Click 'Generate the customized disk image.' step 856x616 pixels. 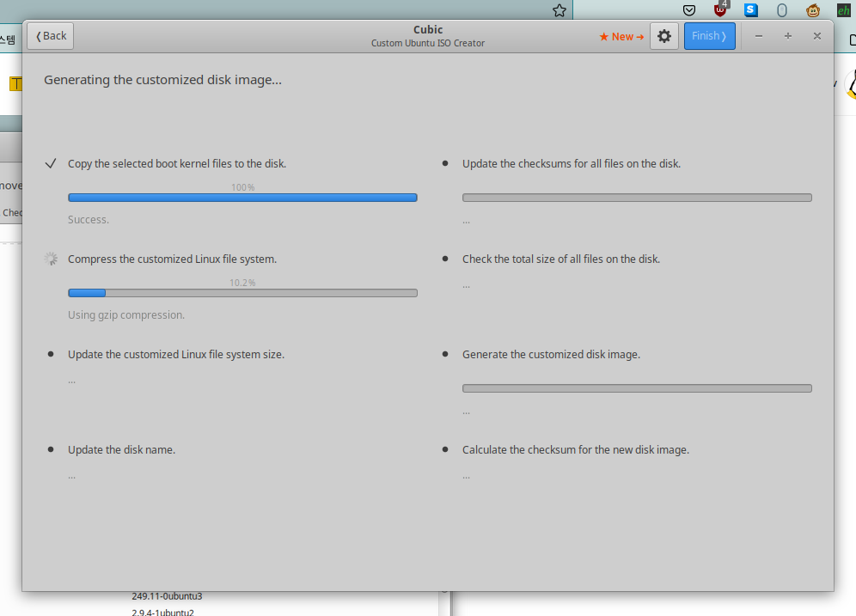pyautogui.click(x=551, y=355)
